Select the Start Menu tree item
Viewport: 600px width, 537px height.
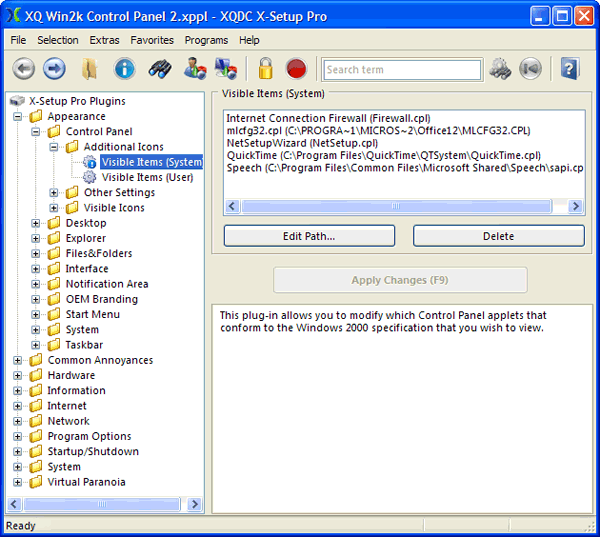(x=93, y=314)
